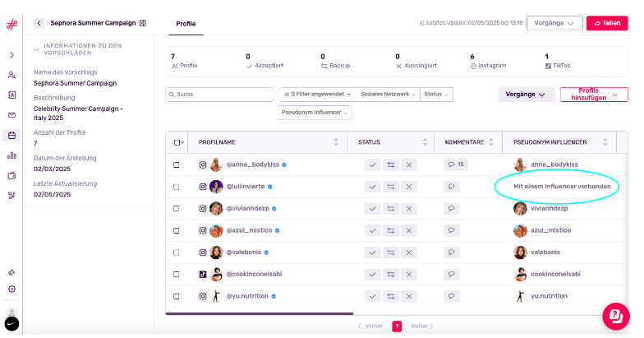Open the mail icon in sidebar
Image resolution: width=644 pixels, height=338 pixels.
pyautogui.click(x=11, y=115)
